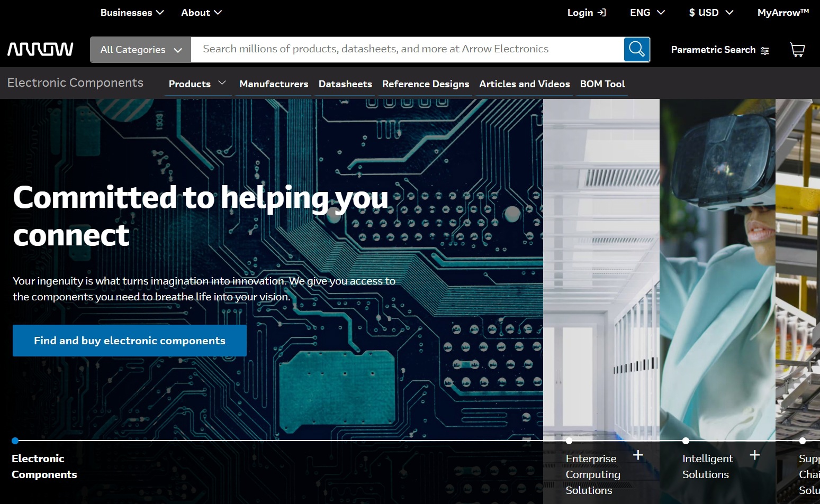The width and height of the screenshot is (820, 504).
Task: Open the All Categories dropdown
Action: (x=141, y=50)
